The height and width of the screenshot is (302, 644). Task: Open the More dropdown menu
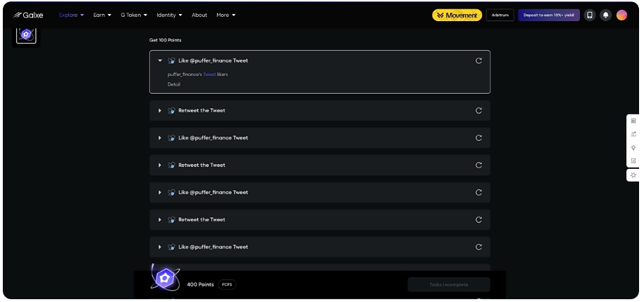[x=226, y=15]
